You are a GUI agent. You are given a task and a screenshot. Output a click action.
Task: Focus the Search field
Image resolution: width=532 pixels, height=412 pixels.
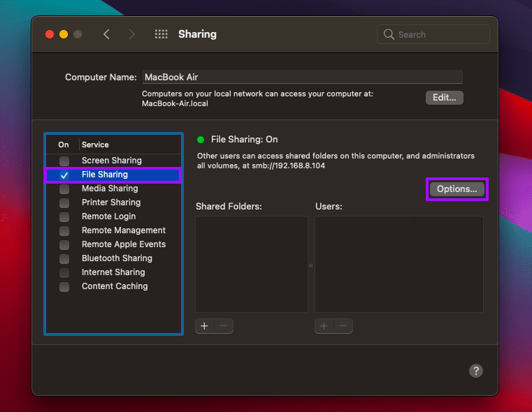(x=433, y=34)
